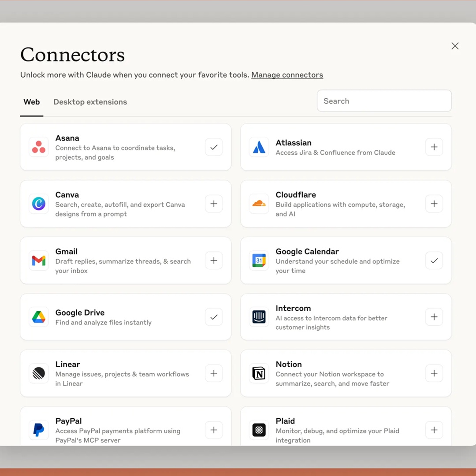Toggle the Asana connected checkmark
Viewport: 476px width, 476px height.
pos(214,147)
